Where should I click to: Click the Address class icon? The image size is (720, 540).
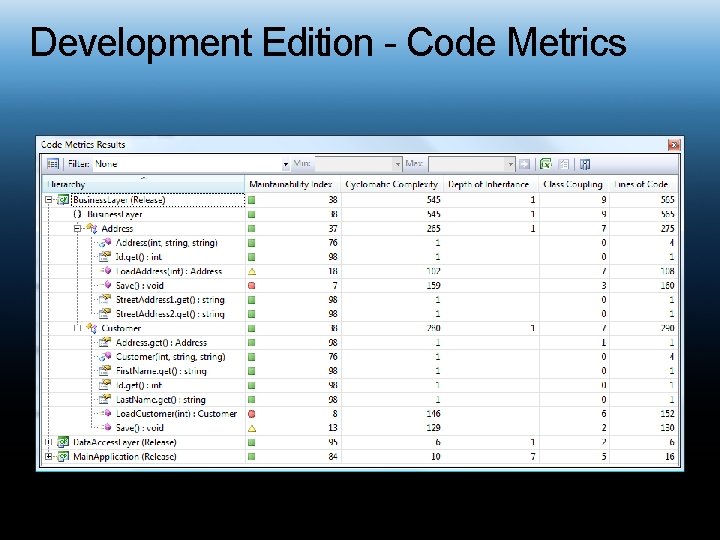91,228
